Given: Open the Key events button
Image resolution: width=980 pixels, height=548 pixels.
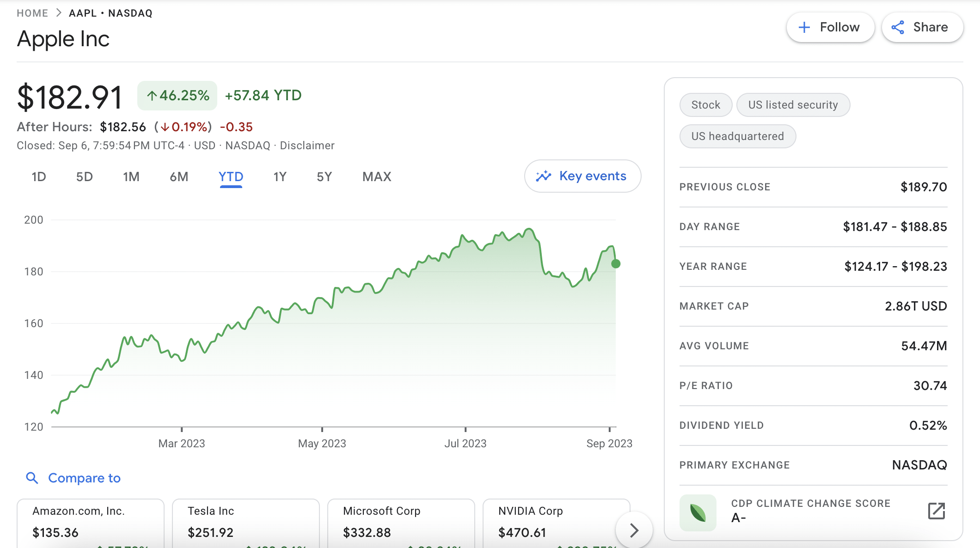Looking at the screenshot, I should point(582,176).
